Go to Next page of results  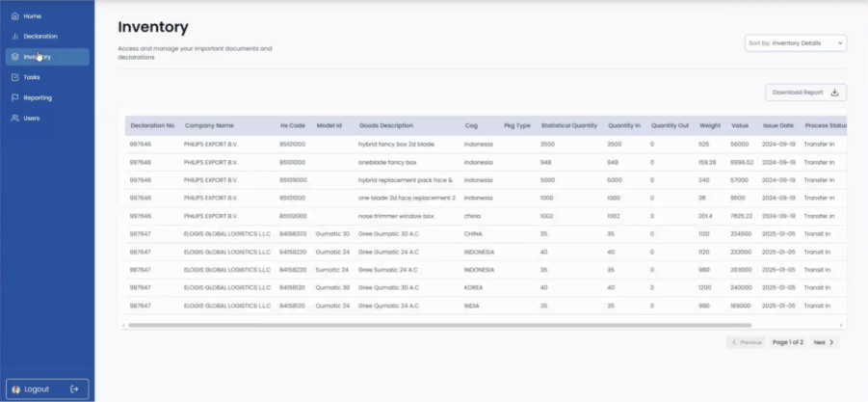pyautogui.click(x=824, y=342)
